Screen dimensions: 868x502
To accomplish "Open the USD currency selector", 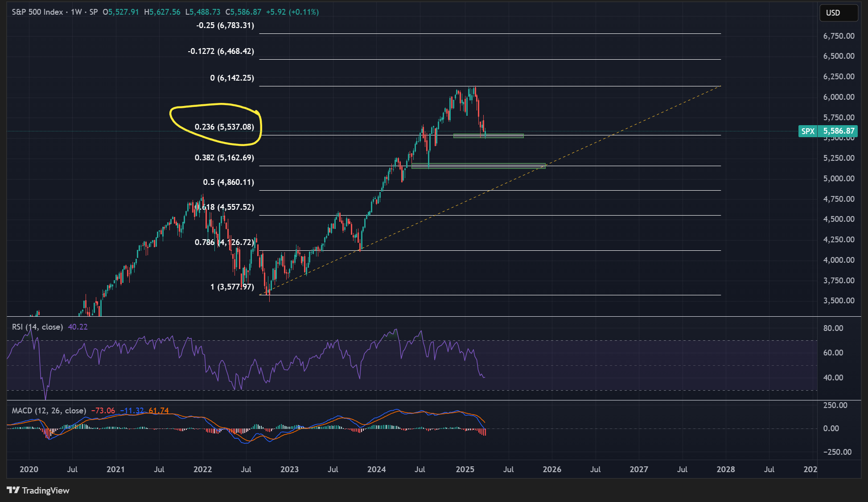I will click(839, 13).
